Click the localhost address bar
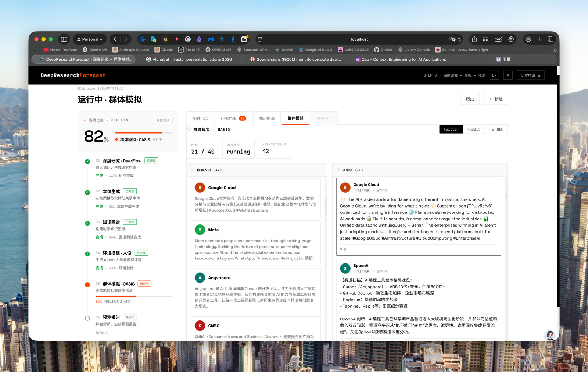This screenshot has width=588, height=372. point(359,39)
